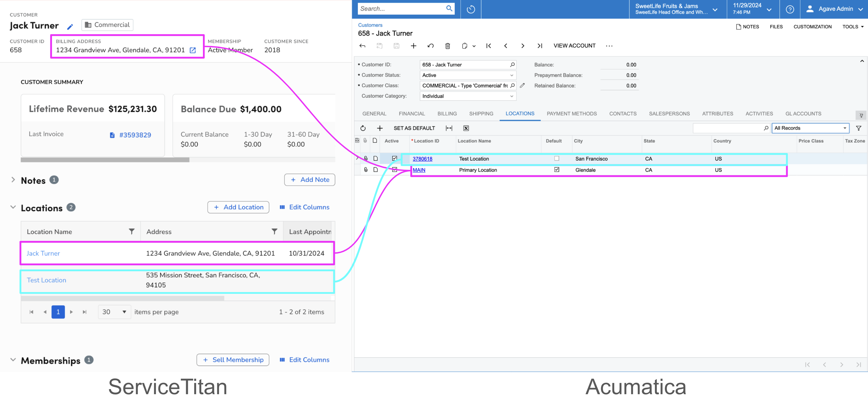The height and width of the screenshot is (407, 868).
Task: Open the recent history clock icon
Action: [471, 9]
